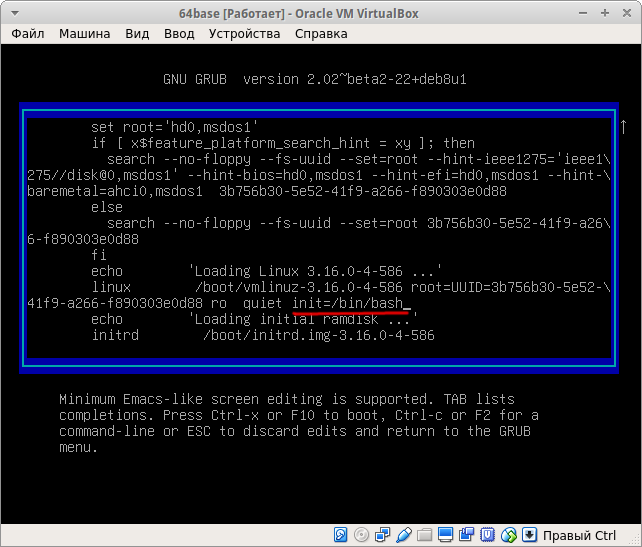Click the fi keyword line
This screenshot has width=642, height=547.
click(x=99, y=255)
